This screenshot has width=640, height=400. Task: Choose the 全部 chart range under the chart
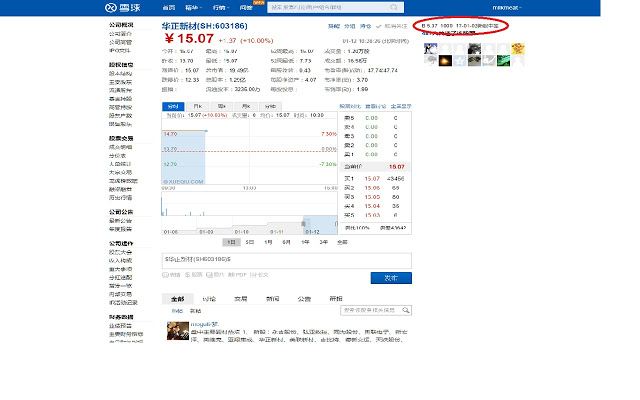(342, 242)
